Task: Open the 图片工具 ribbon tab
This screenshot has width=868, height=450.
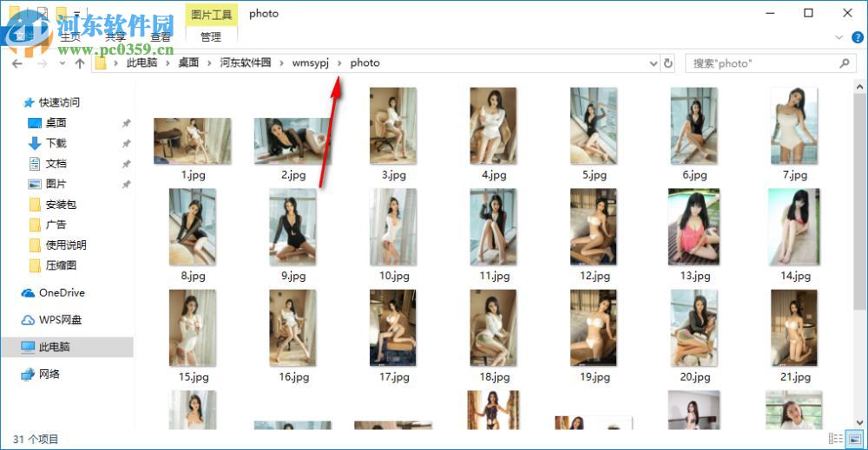Action: click(211, 15)
